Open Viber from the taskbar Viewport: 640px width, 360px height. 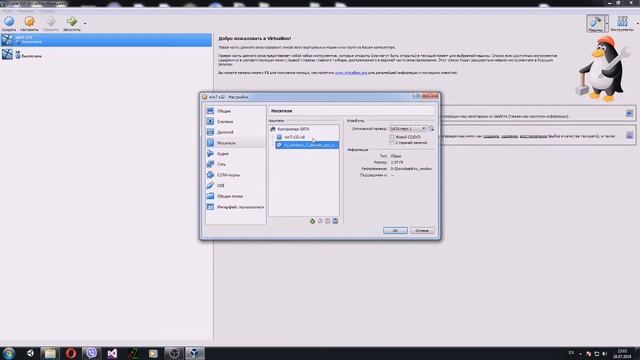[x=91, y=353]
